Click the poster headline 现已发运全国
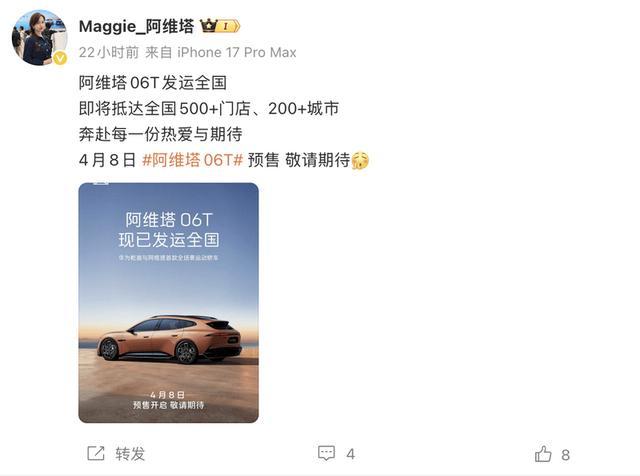Image resolution: width=640 pixels, height=476 pixels. [x=169, y=240]
